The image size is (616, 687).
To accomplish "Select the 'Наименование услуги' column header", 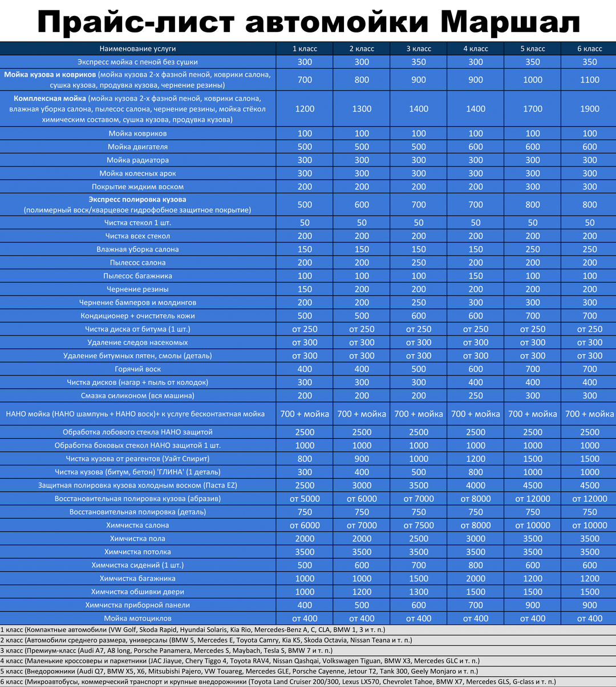I will coord(137,48).
